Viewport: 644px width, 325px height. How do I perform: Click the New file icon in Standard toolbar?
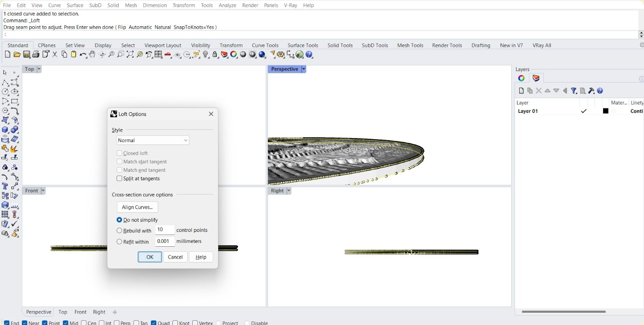8,55
